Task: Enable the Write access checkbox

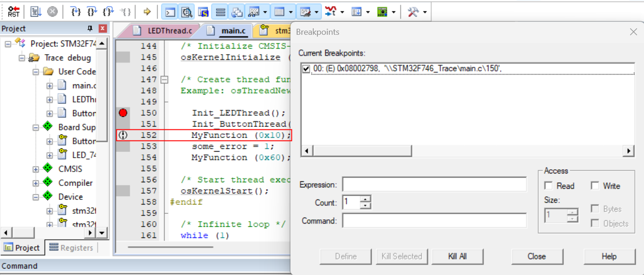Action: coord(595,186)
